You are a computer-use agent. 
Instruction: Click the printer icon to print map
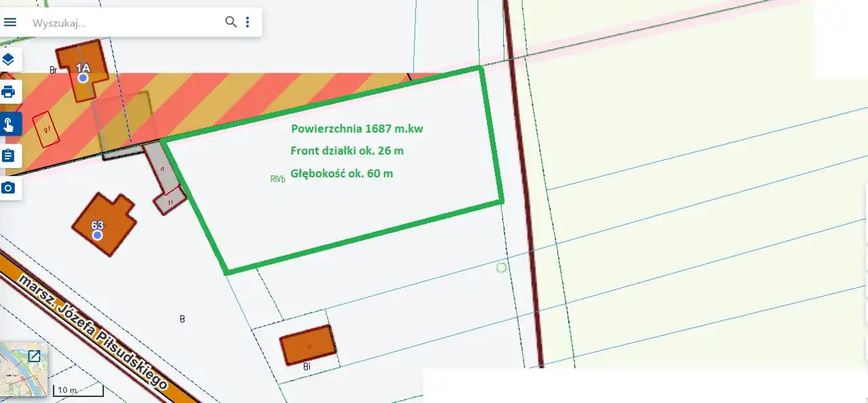tap(8, 92)
